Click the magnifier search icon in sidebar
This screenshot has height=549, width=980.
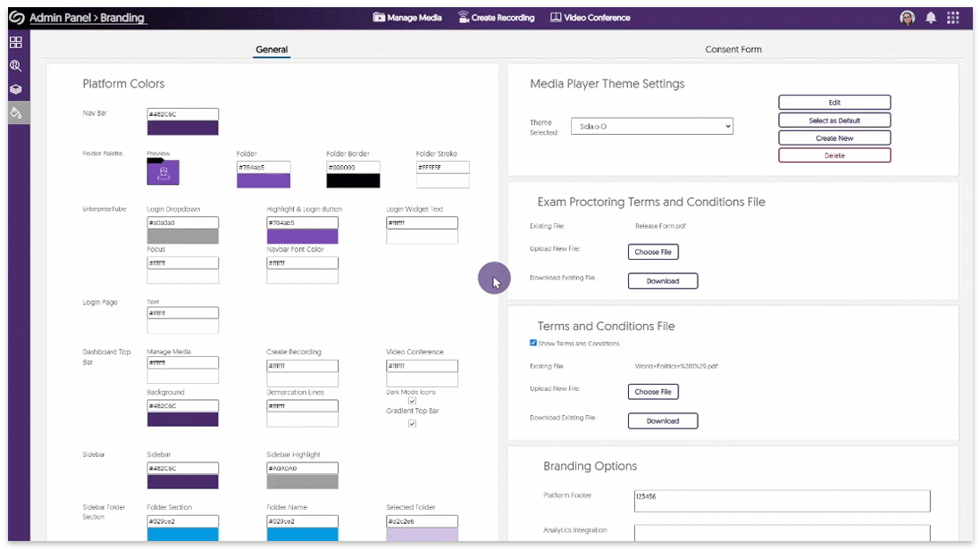coord(16,66)
